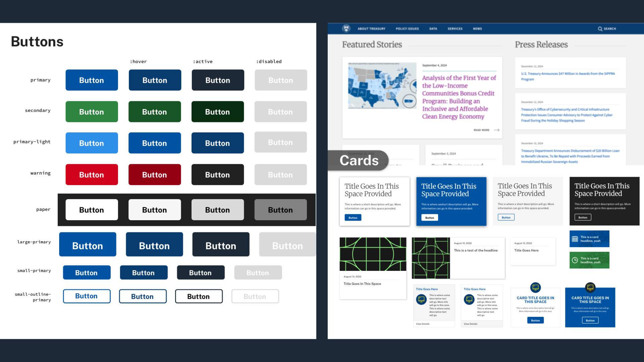
Task: Open the About Treasury menu item
Action: [371, 28]
